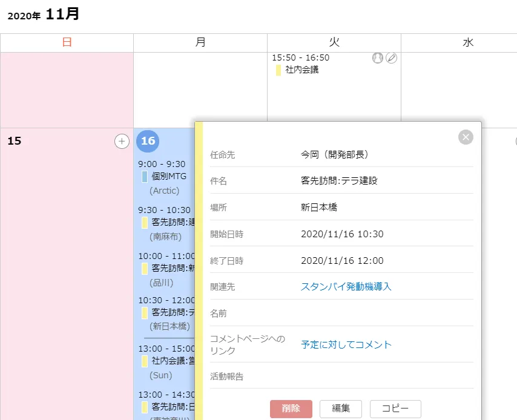Click the 火 column header
The image size is (517, 420).
tap(334, 42)
